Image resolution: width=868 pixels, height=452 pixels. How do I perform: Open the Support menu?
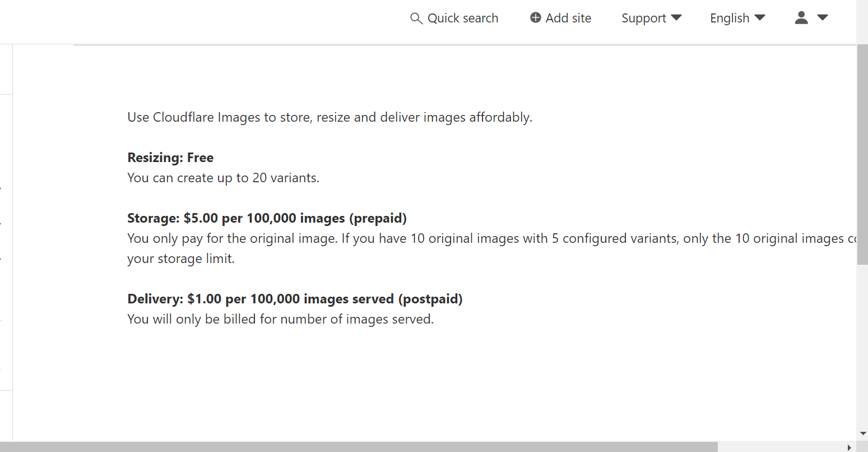[652, 19]
